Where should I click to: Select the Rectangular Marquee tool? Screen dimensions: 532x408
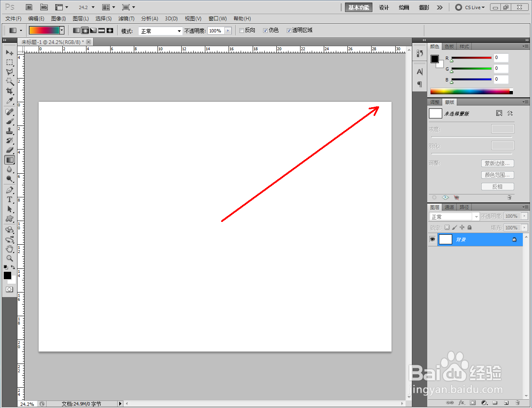pos(10,62)
